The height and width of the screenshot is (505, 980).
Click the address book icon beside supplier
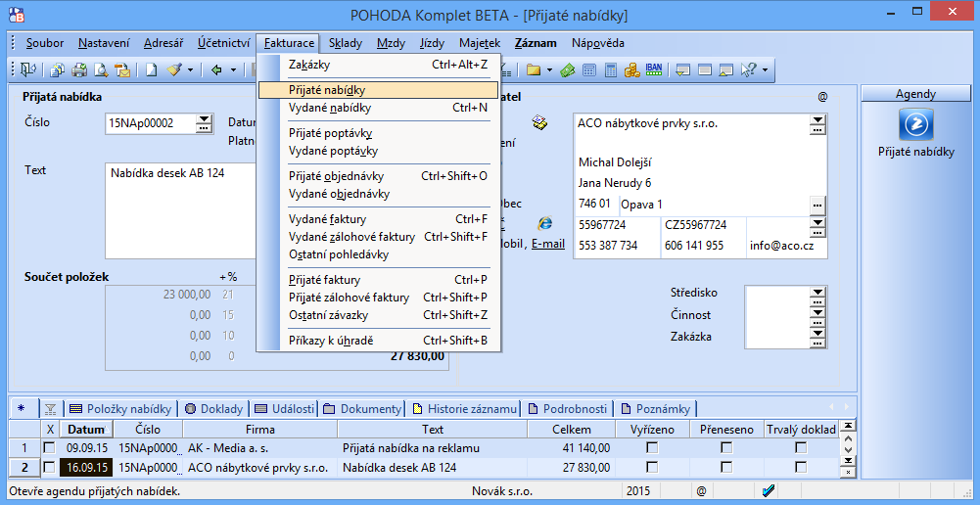point(539,123)
